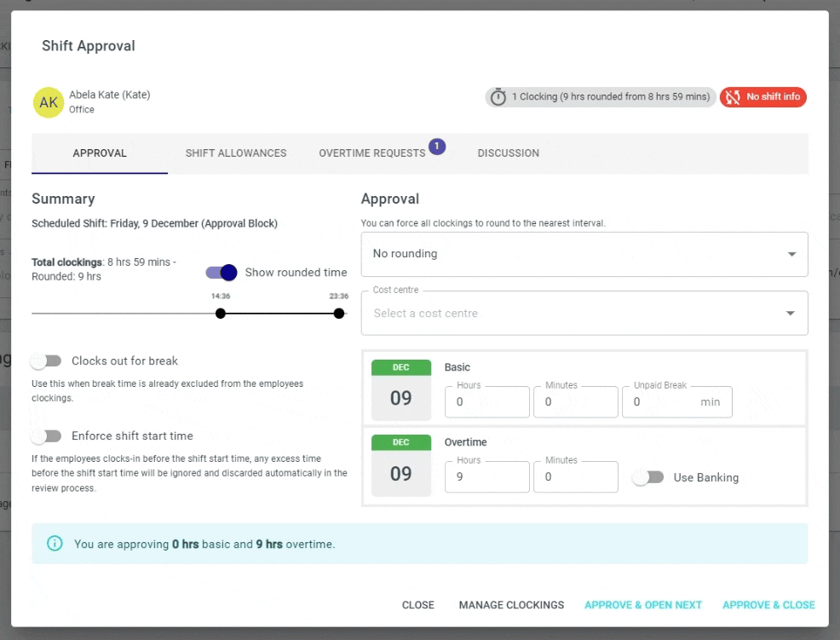Enable Clocks out for break switch
The width and height of the screenshot is (840, 640).
click(46, 360)
